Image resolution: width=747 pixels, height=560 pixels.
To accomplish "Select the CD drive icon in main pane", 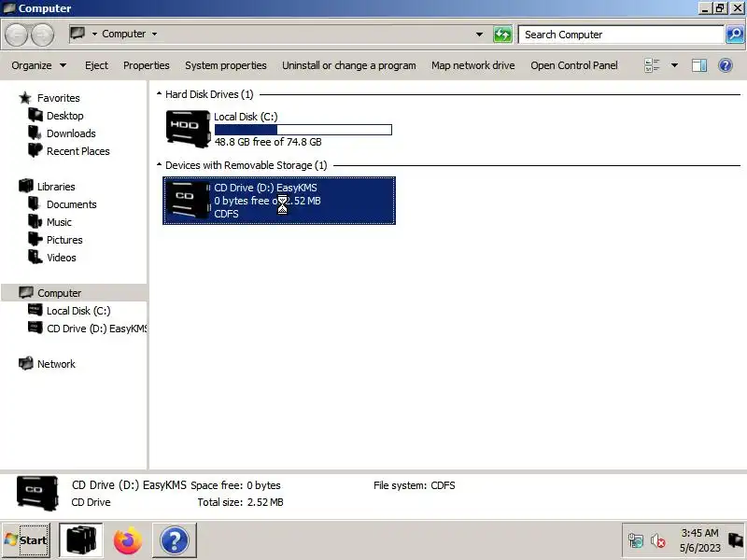I will [188, 200].
